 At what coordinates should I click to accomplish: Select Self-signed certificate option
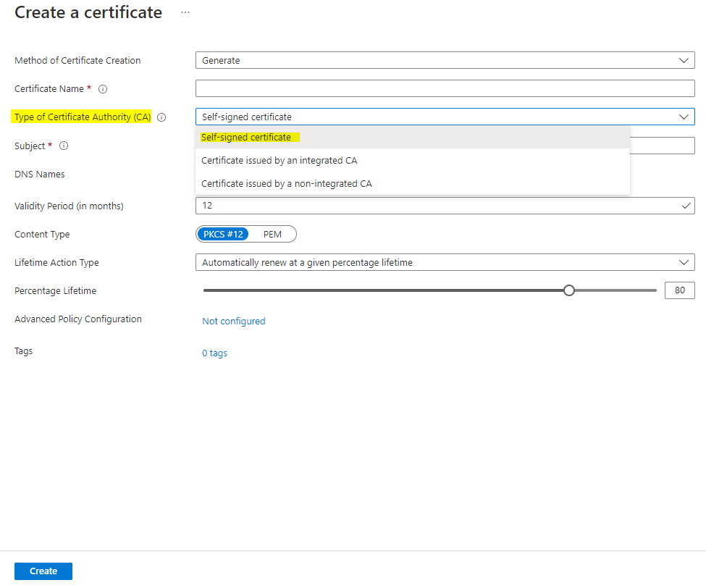point(413,138)
